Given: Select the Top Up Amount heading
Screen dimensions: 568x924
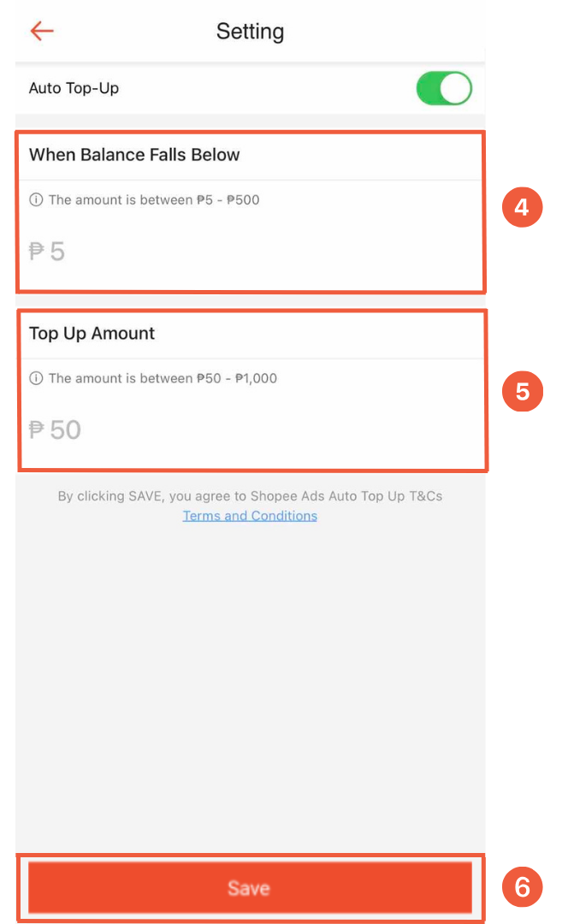Looking at the screenshot, I should (x=92, y=334).
